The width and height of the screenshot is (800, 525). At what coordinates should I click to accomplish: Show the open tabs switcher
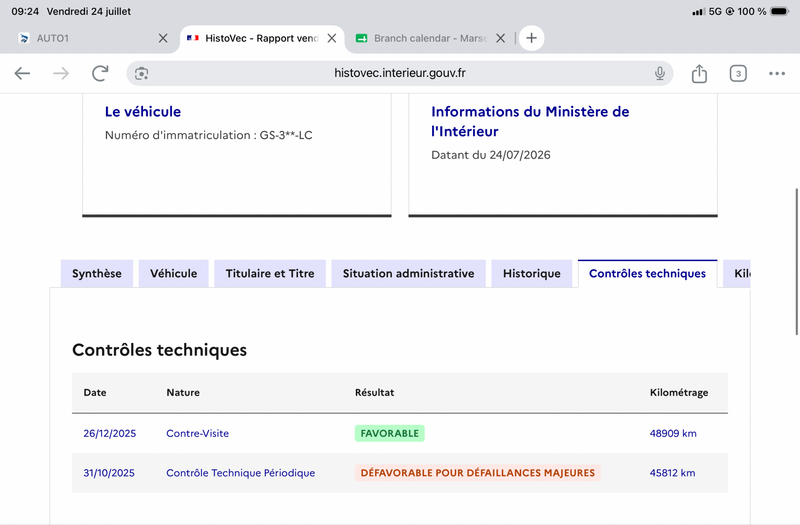click(x=738, y=73)
